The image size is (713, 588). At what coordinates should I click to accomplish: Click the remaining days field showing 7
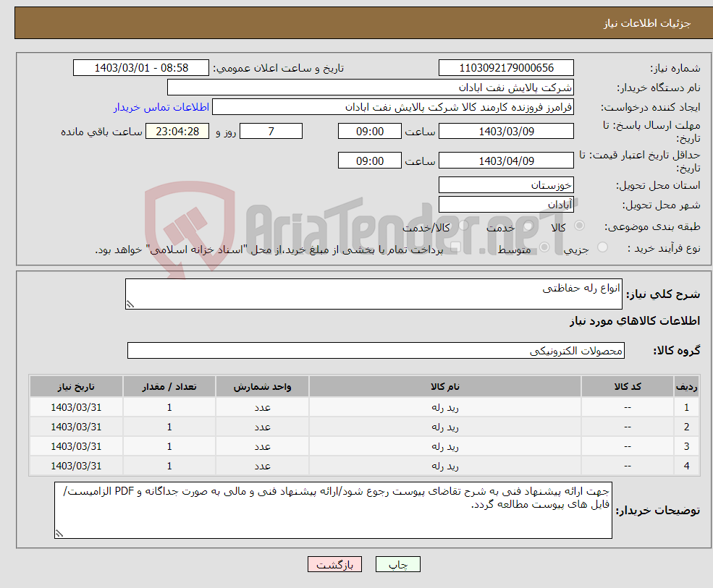[x=271, y=132]
